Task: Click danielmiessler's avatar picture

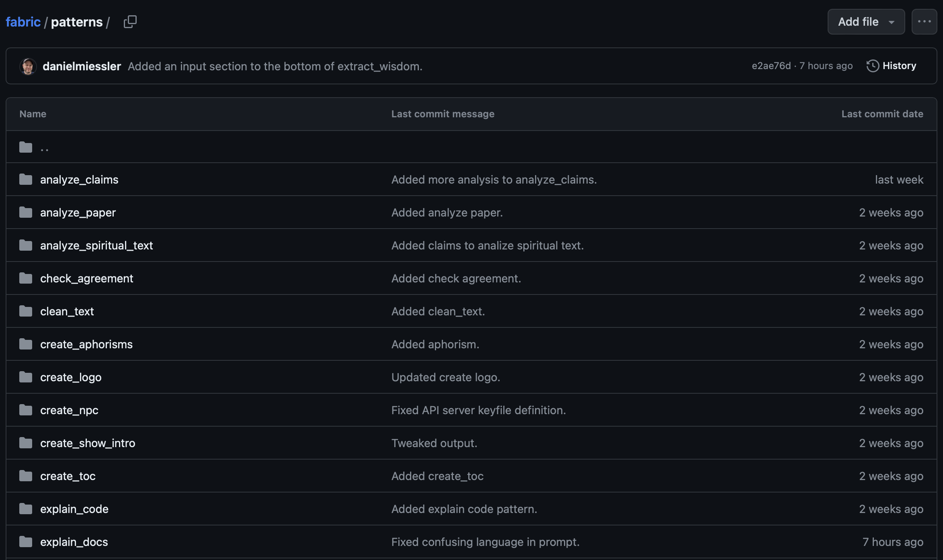Action: coord(28,66)
